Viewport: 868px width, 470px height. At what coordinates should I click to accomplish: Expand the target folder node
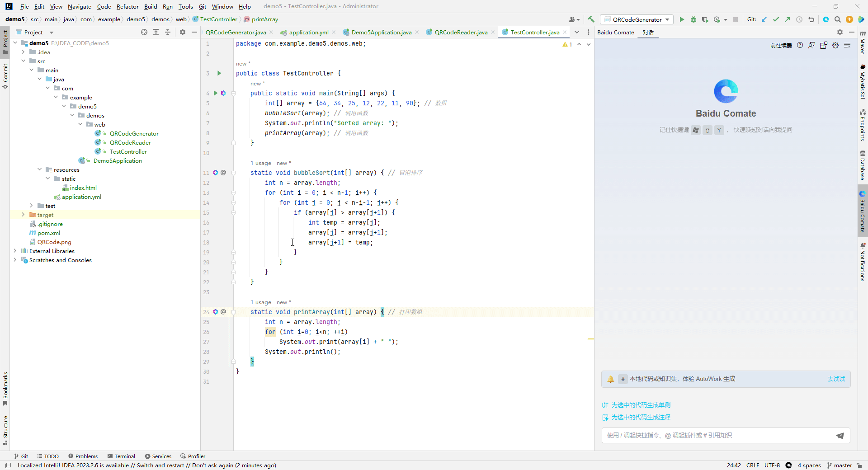coord(23,215)
